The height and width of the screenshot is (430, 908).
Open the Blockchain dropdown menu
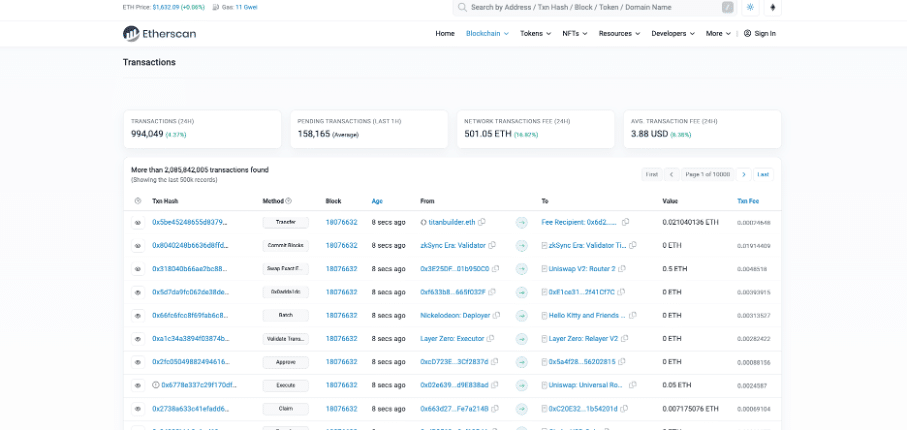[x=487, y=34]
